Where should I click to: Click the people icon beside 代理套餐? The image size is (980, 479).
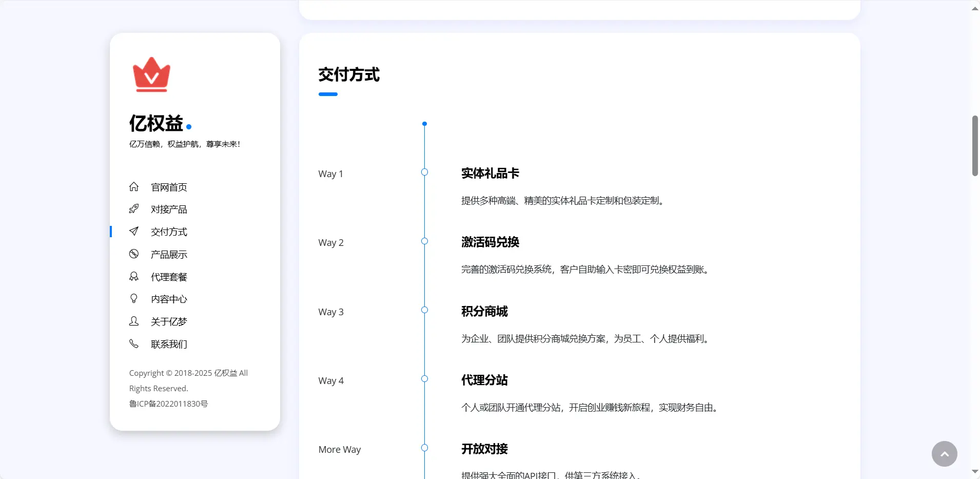click(134, 276)
